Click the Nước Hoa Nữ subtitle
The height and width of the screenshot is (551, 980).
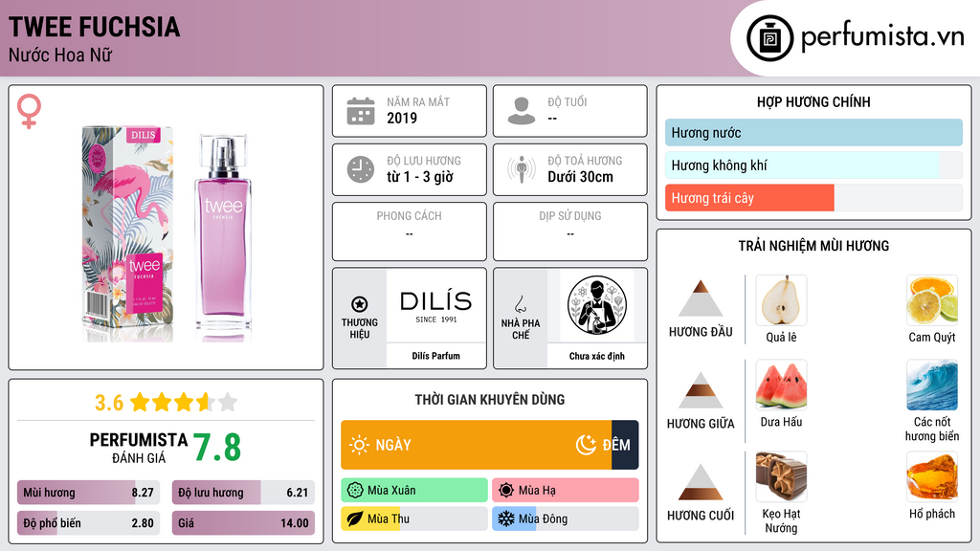[x=60, y=55]
